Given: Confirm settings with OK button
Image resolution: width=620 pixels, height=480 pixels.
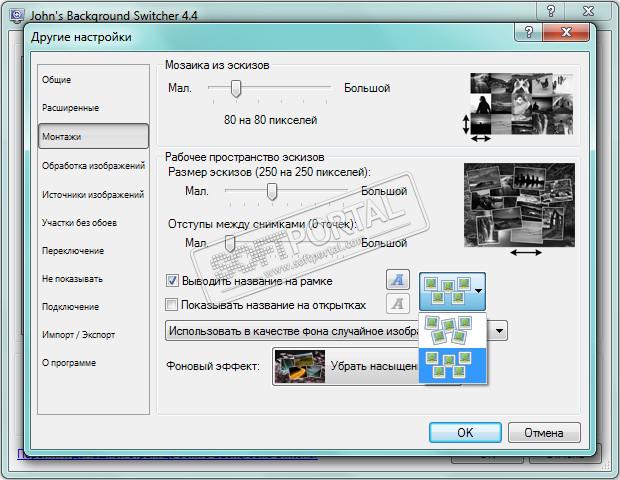Looking at the screenshot, I should tap(465, 433).
